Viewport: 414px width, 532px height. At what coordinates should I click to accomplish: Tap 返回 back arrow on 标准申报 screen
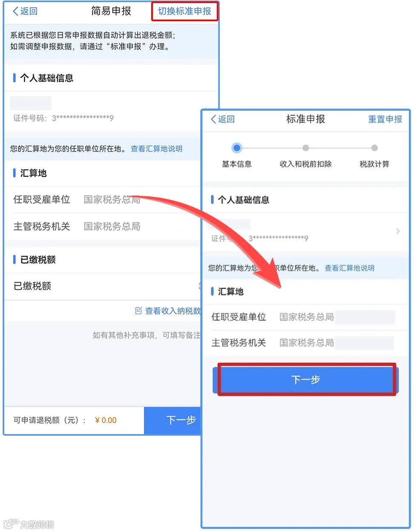point(222,119)
